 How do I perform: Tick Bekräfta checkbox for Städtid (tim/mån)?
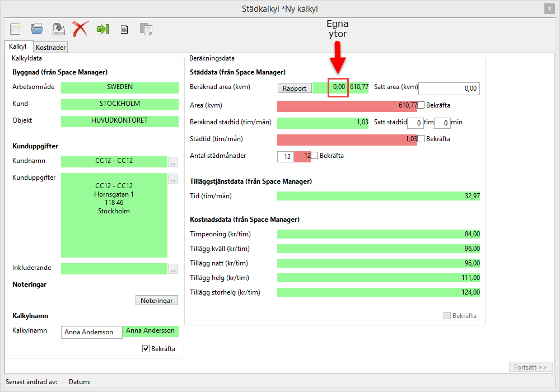[421, 139]
